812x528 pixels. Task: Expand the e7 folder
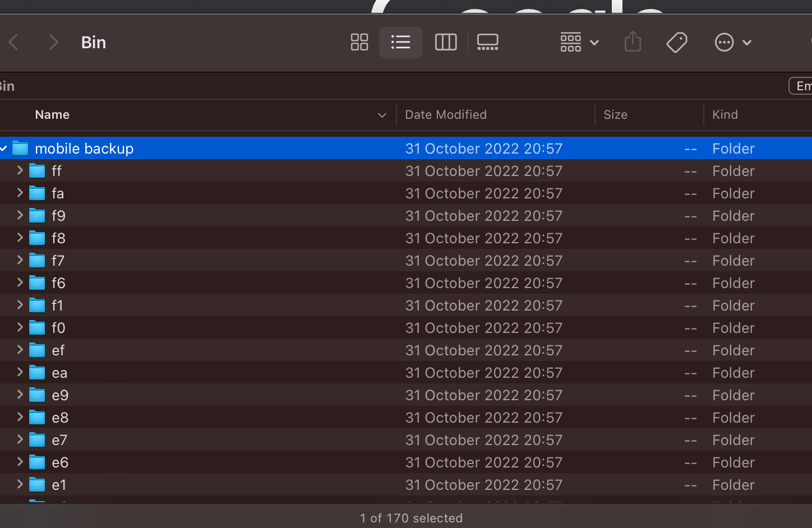tap(20, 439)
